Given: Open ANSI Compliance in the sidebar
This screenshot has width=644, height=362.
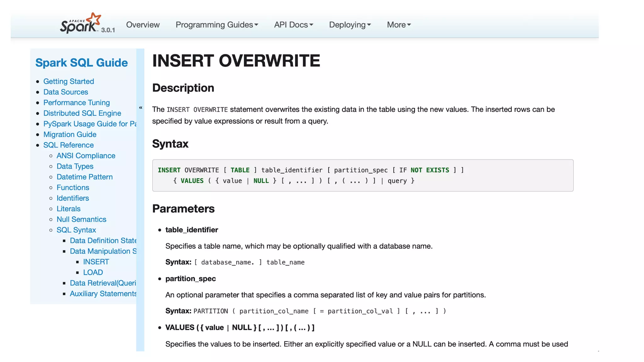Looking at the screenshot, I should (86, 156).
